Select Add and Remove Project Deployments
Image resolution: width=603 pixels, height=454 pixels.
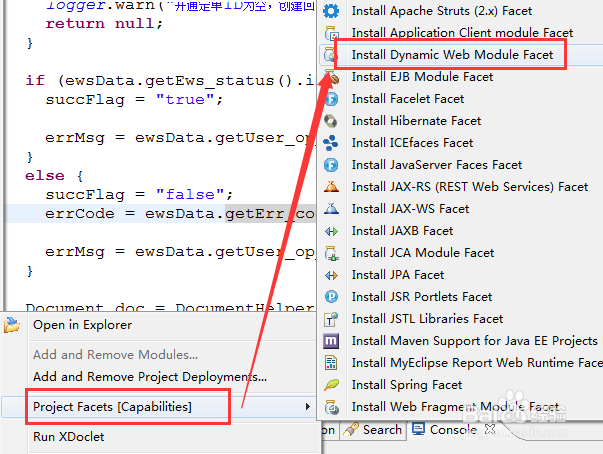pyautogui.click(x=150, y=377)
